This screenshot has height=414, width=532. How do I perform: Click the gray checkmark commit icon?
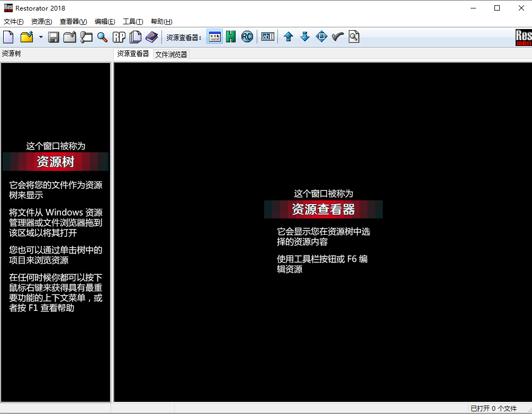tap(338, 36)
